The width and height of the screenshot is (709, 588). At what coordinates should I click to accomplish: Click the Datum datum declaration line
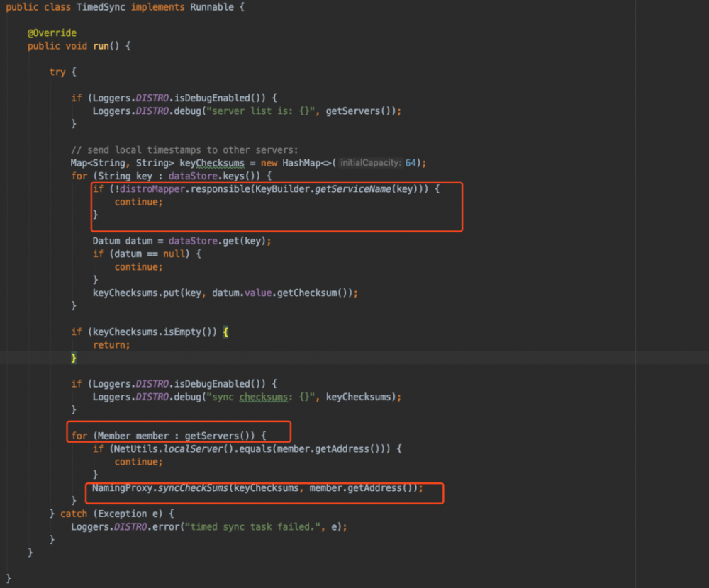pos(182,241)
